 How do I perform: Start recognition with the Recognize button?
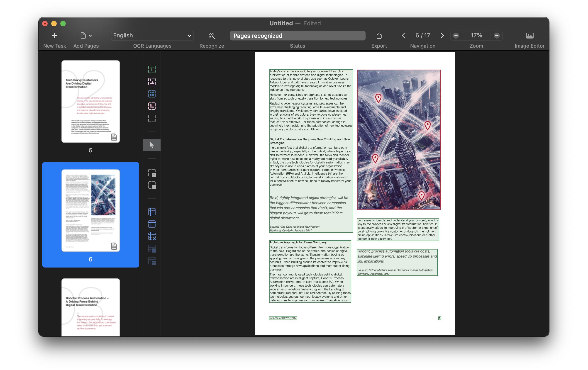212,36
